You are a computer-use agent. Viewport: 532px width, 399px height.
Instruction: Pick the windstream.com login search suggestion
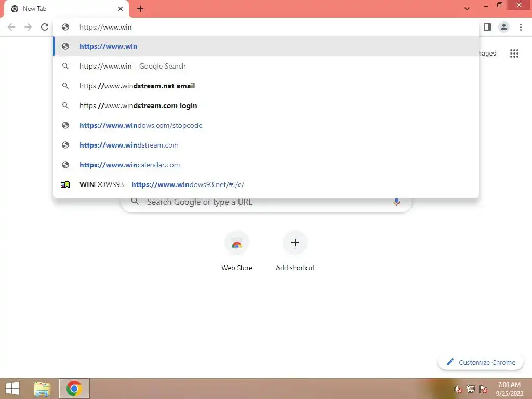[267, 105]
